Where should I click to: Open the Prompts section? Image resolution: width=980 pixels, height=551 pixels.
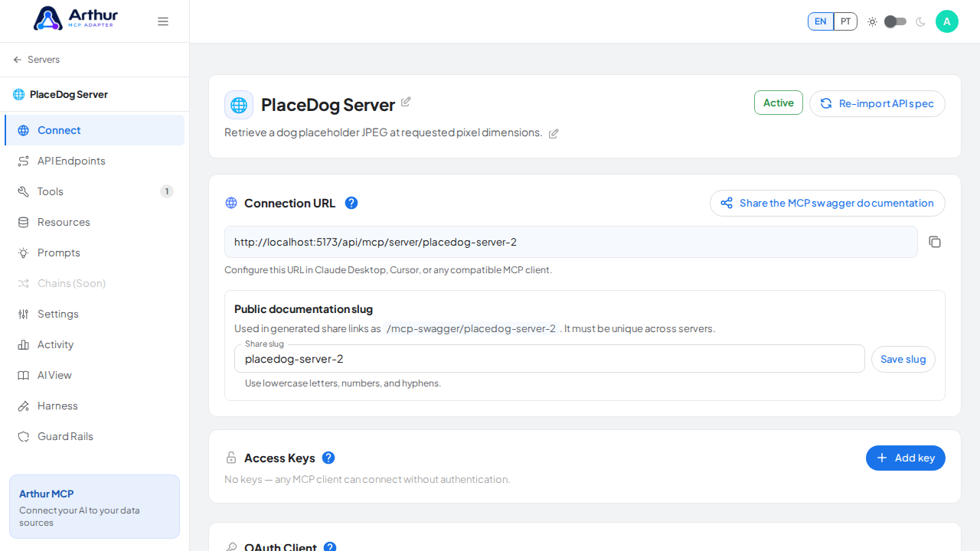pos(95,253)
